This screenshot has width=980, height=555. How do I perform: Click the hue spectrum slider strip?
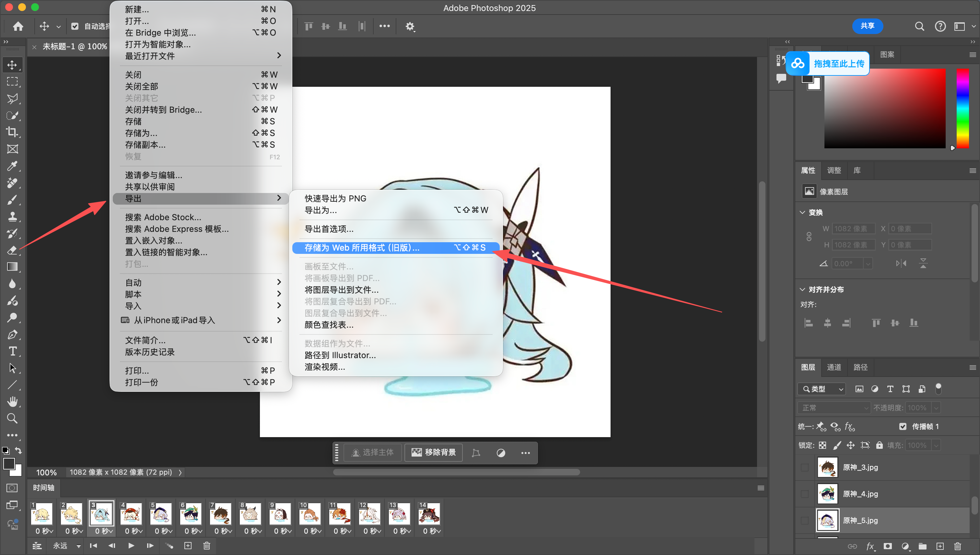(962, 108)
